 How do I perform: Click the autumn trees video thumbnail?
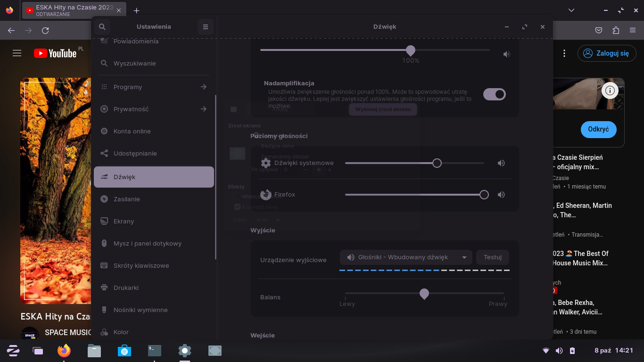[x=56, y=191]
